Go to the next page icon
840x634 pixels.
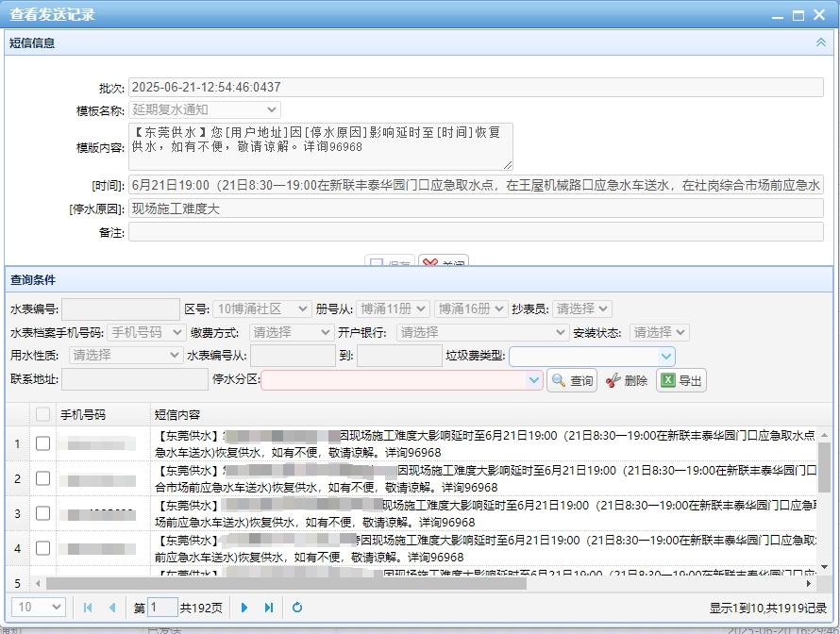(244, 608)
